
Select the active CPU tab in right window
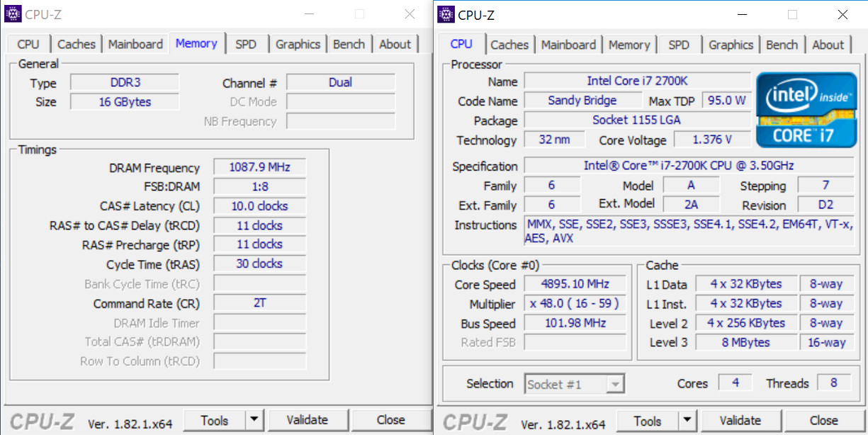coord(461,43)
